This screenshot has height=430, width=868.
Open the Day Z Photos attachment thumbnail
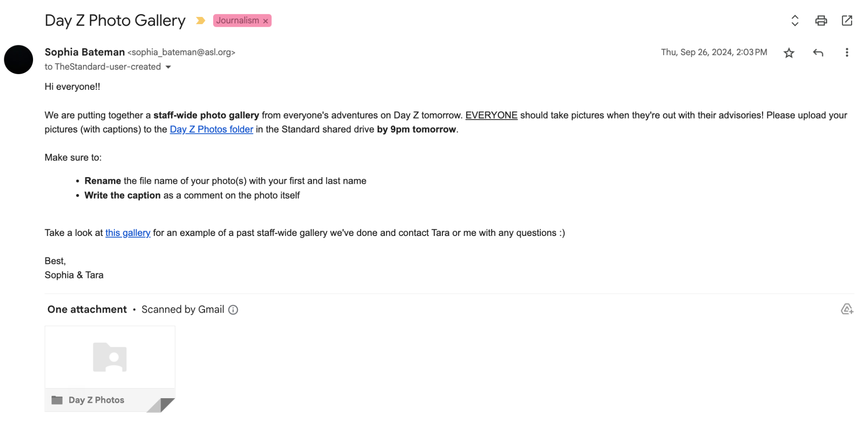110,357
